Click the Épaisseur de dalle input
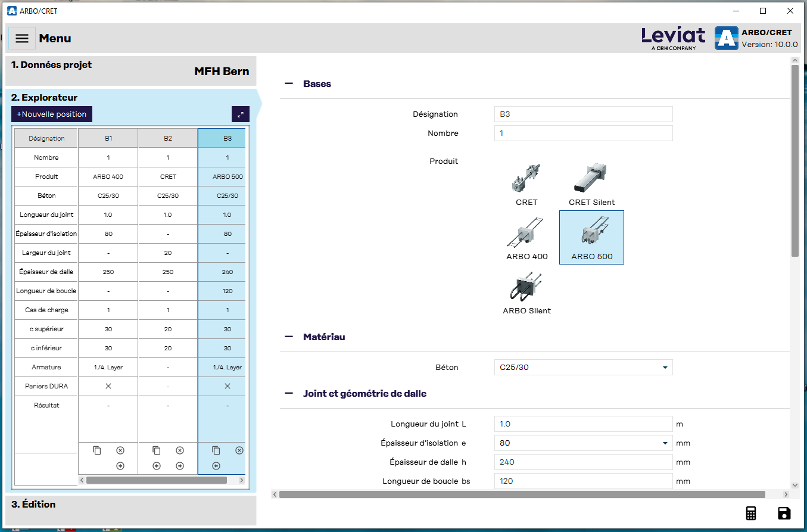 [x=584, y=462]
